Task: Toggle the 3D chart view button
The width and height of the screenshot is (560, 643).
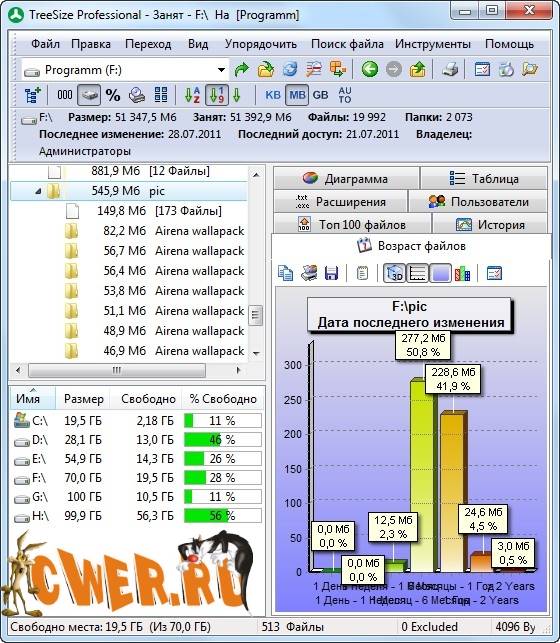Action: click(x=394, y=273)
